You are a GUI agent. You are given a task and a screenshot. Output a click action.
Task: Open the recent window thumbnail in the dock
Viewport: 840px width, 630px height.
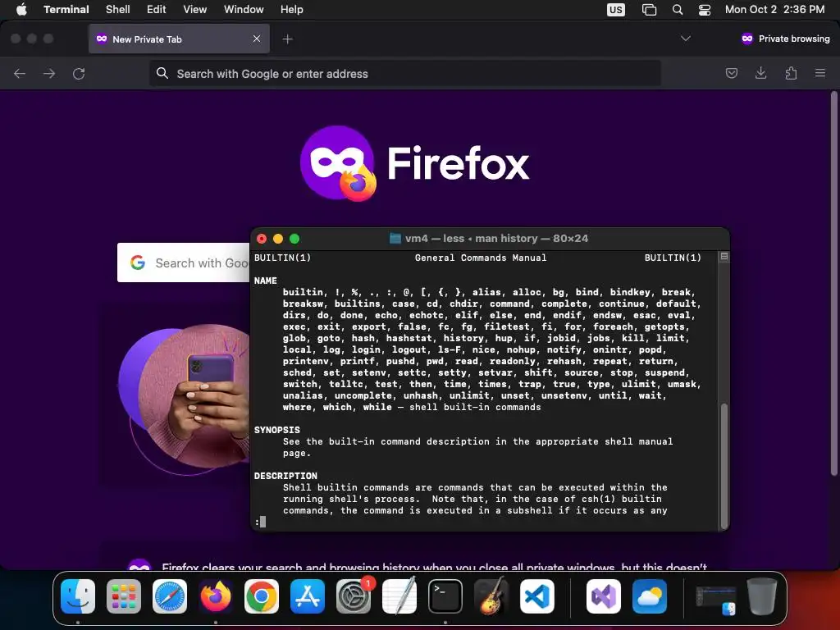pos(715,600)
